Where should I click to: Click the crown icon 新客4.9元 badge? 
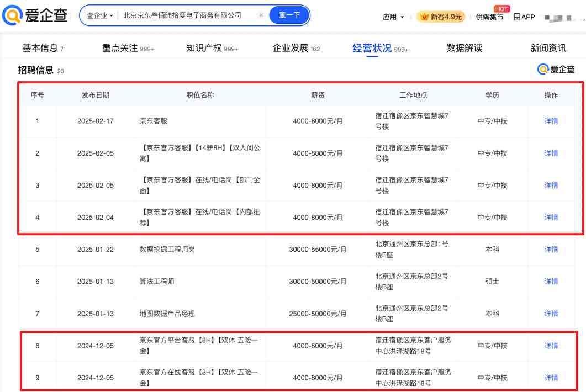click(440, 17)
